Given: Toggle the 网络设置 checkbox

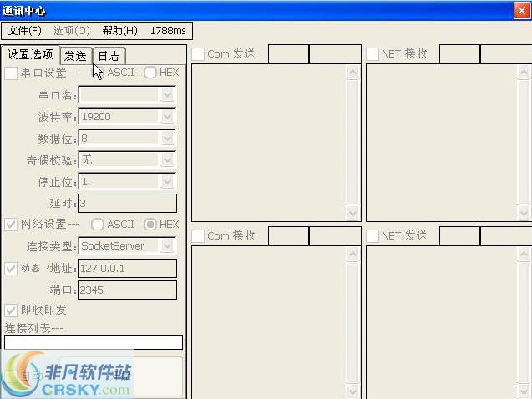Looking at the screenshot, I should (11, 225).
